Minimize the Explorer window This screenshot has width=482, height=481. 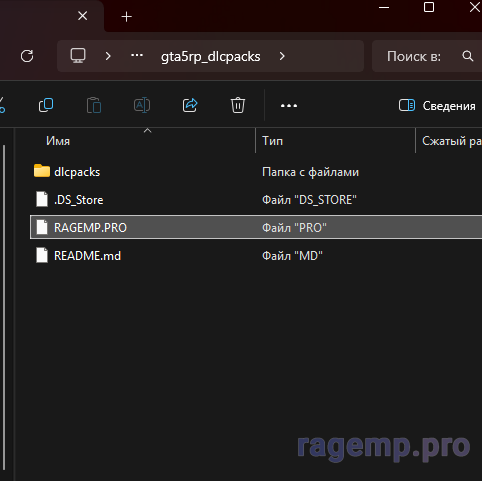(384, 7)
